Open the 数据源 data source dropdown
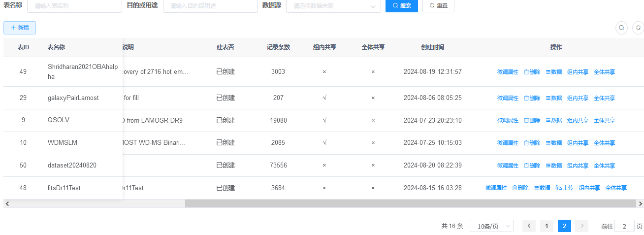644x235 pixels. click(x=333, y=6)
